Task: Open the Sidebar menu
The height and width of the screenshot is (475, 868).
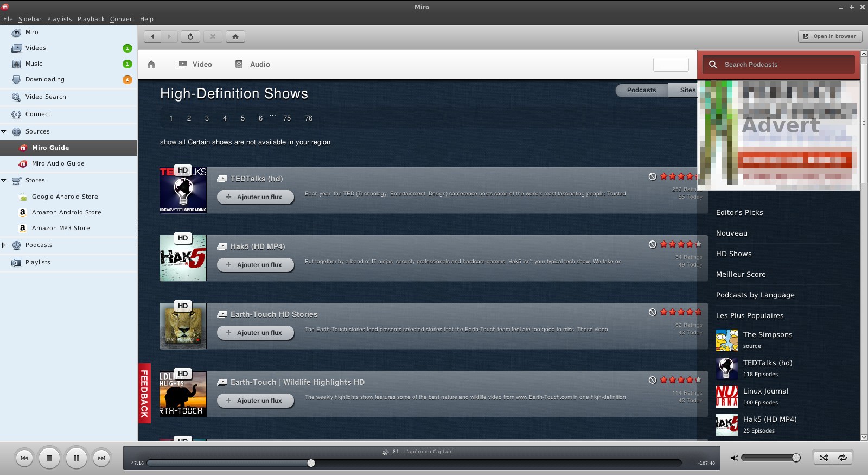Action: pyautogui.click(x=30, y=19)
